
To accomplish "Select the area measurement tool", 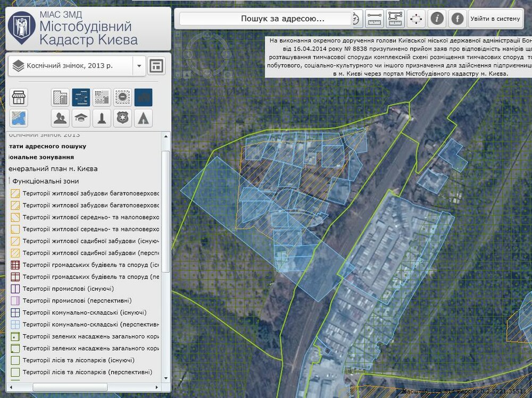I will point(395,19).
